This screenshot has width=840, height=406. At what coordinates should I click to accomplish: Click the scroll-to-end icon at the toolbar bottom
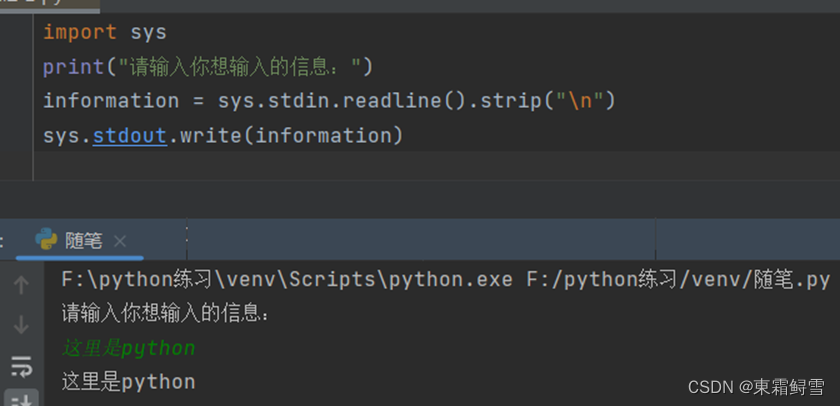(x=21, y=399)
